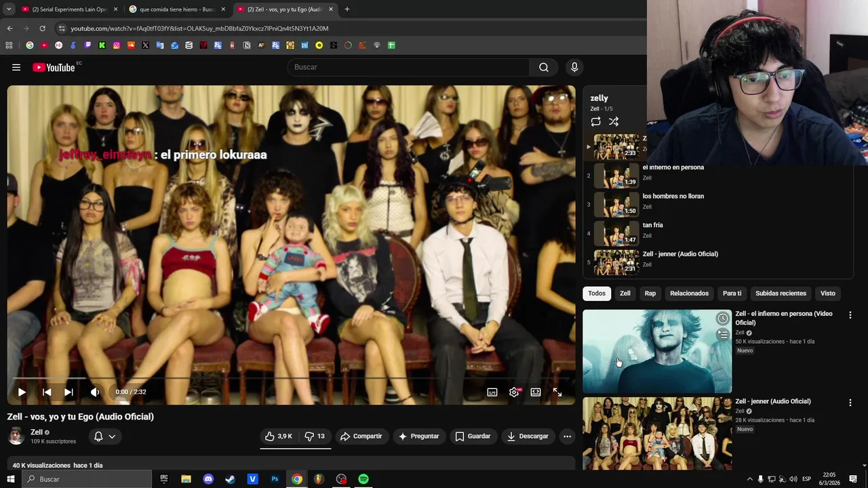
Task: Open Zell channel avatar
Action: [16, 436]
